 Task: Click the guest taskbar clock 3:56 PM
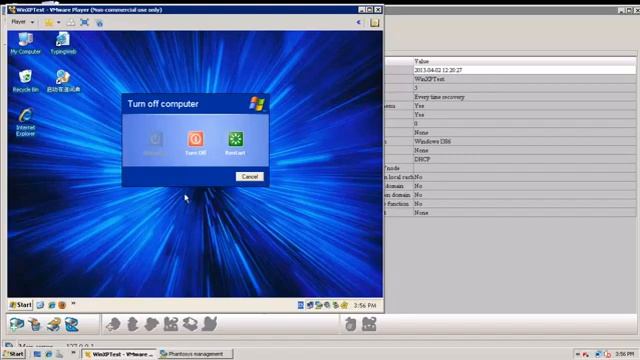365,305
